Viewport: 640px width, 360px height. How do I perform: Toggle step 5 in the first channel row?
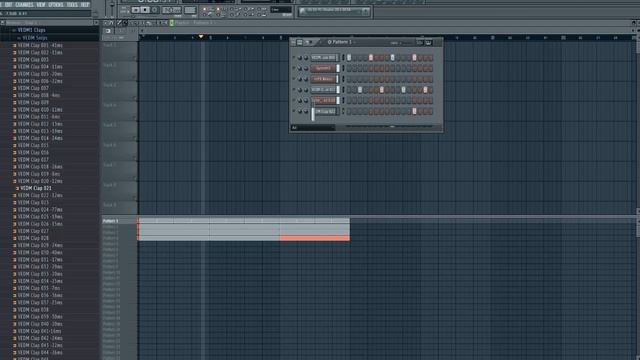click(x=371, y=58)
